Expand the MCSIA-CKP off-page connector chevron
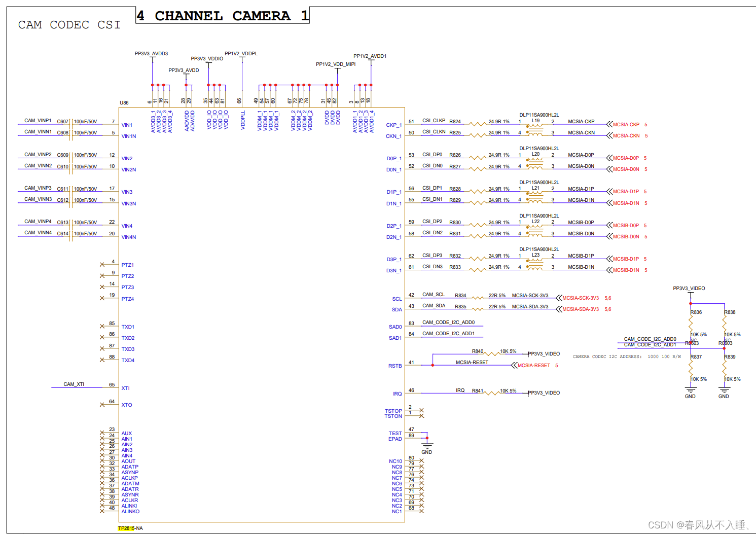This screenshot has width=756, height=535. pos(610,124)
